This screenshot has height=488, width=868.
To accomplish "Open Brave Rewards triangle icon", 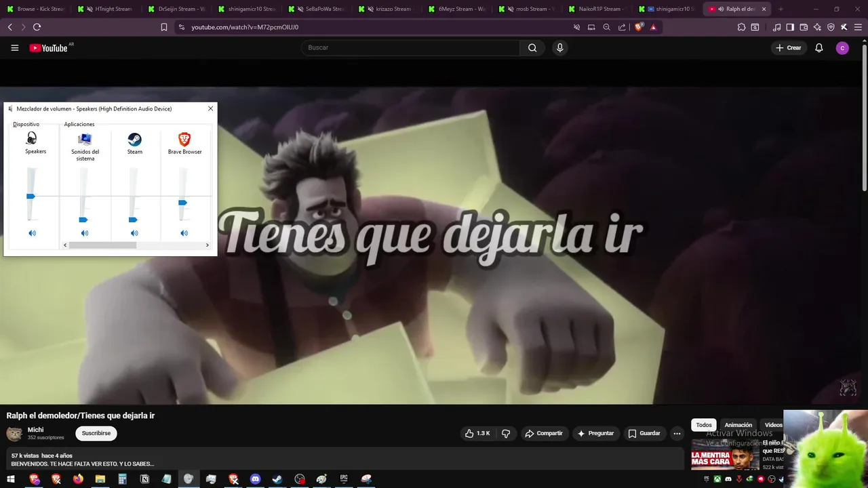I will (653, 27).
